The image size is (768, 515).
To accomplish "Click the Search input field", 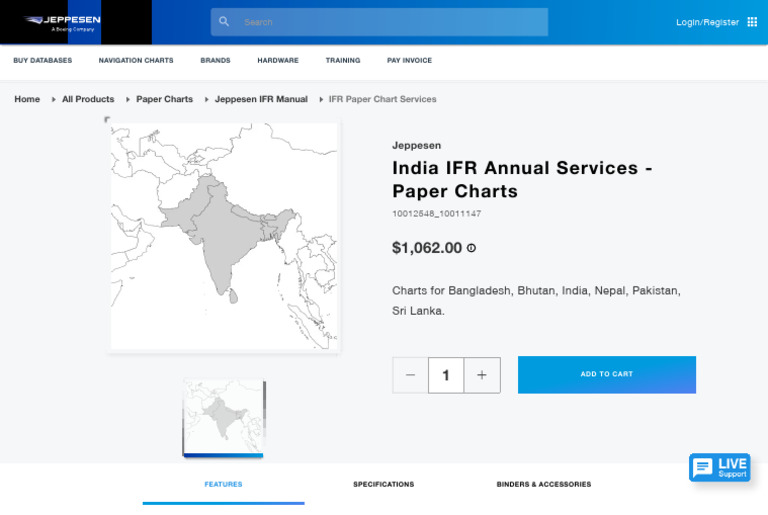I will tap(380, 22).
